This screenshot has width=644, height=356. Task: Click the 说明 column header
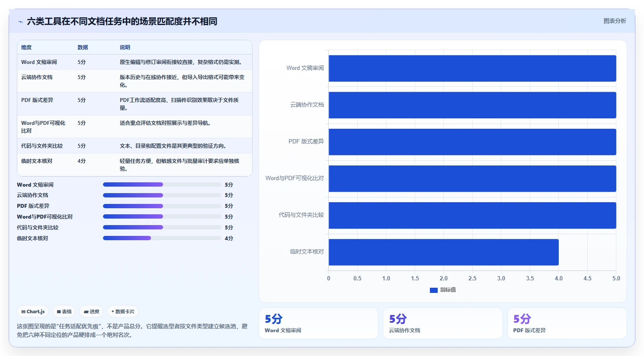[x=125, y=48]
